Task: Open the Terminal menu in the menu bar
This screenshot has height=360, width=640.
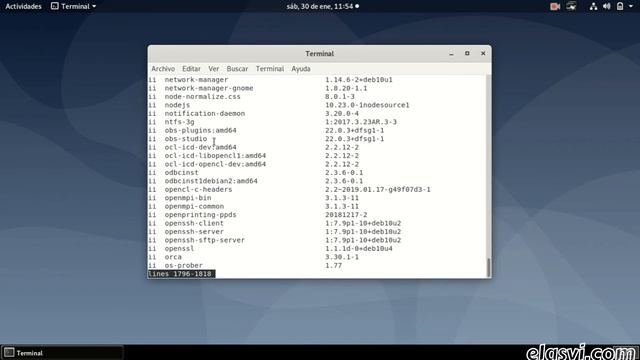Action: (269, 69)
